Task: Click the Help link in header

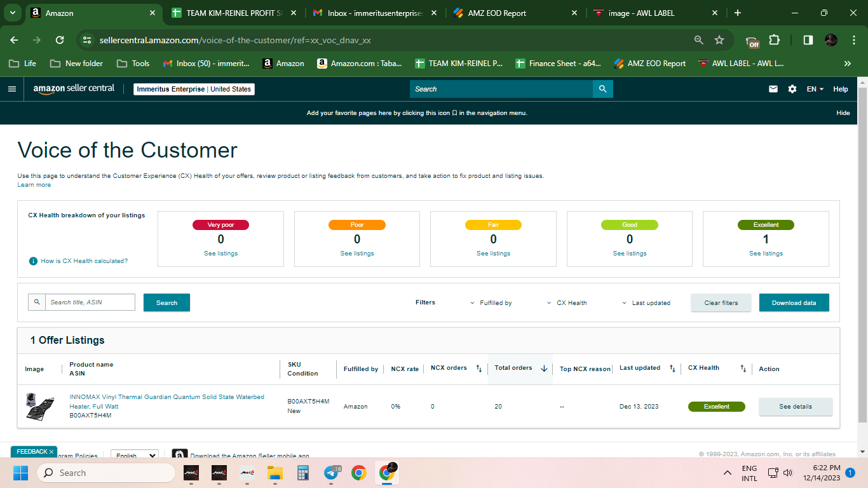Action: coord(841,89)
